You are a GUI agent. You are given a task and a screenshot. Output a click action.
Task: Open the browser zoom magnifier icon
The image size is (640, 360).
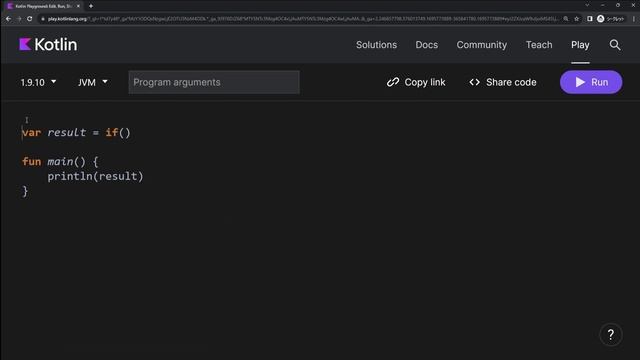(566, 19)
